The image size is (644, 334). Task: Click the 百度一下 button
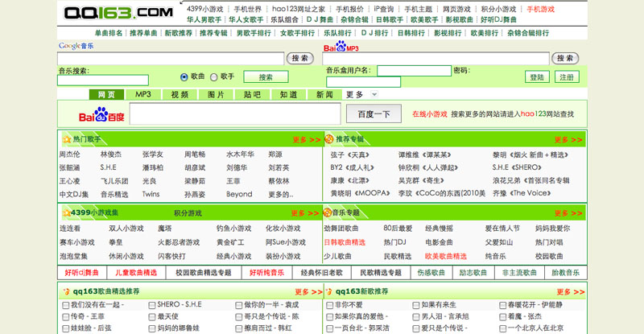[374, 113]
